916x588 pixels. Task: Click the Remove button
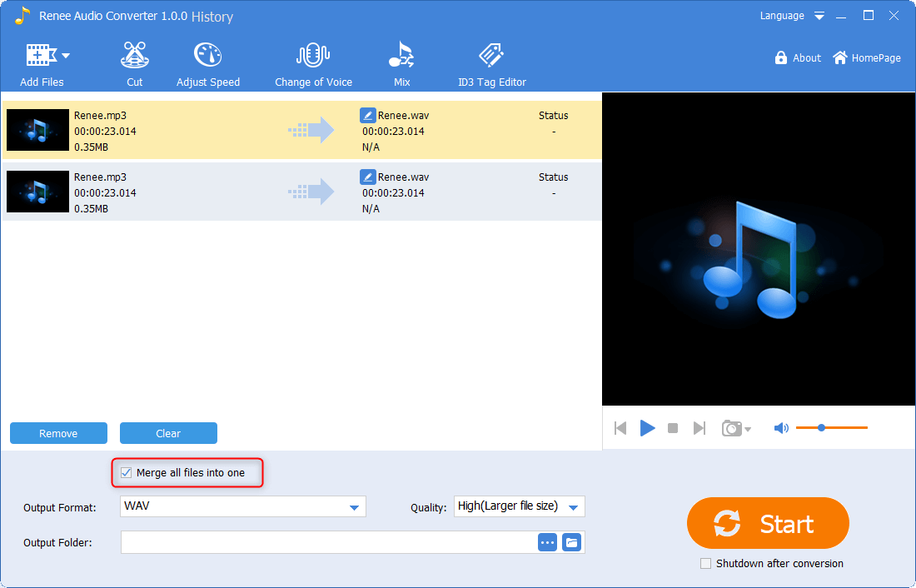click(x=58, y=433)
